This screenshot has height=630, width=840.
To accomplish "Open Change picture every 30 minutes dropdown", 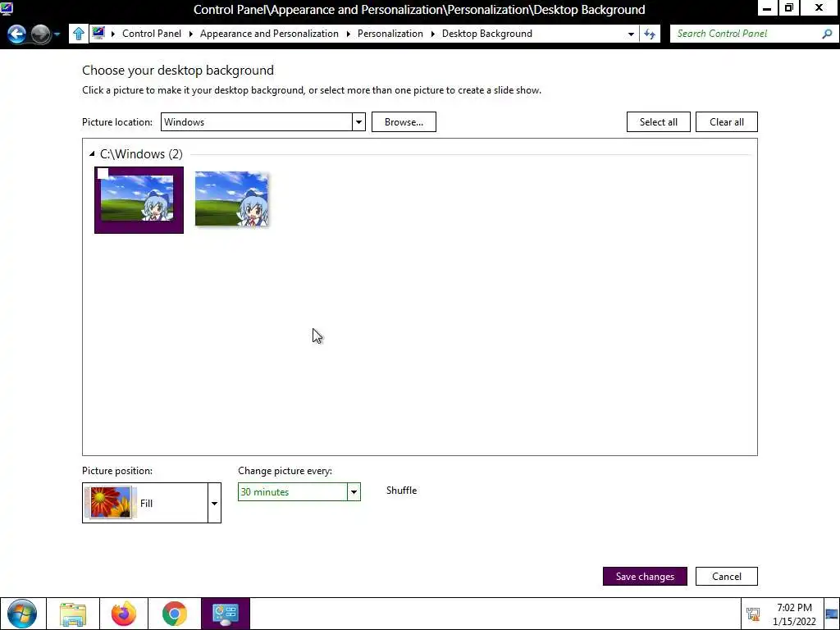I will tap(299, 492).
